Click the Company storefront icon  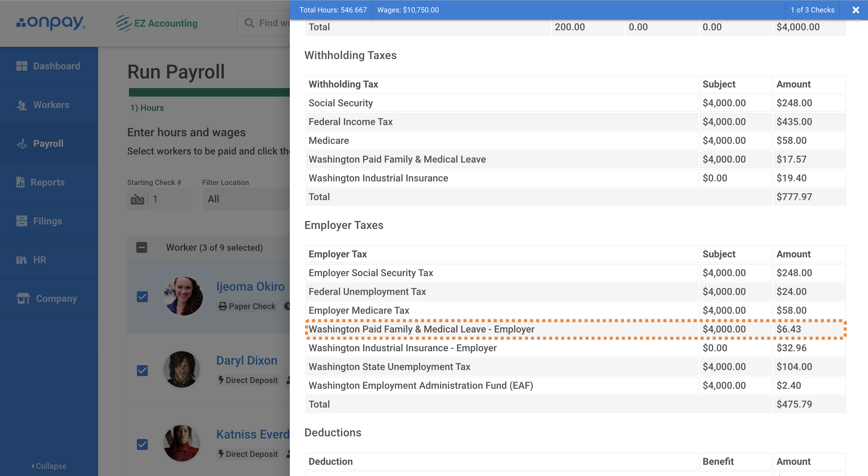point(23,299)
